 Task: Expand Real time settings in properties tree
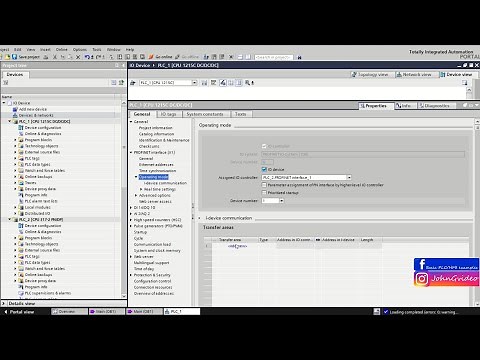pos(141,189)
